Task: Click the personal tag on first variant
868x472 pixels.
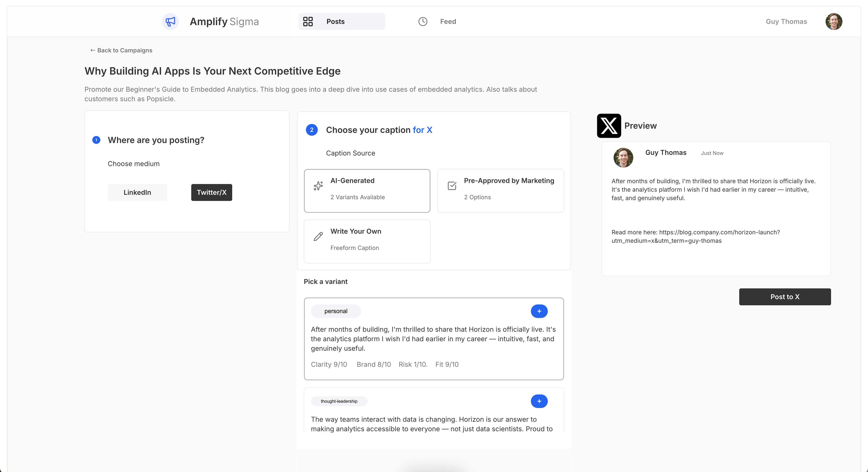Action: coord(336,311)
